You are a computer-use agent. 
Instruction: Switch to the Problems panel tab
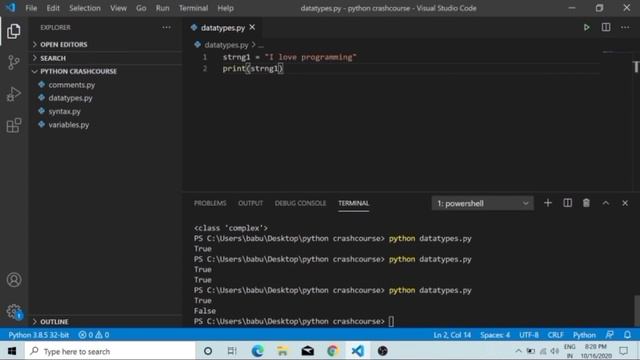pyautogui.click(x=210, y=203)
